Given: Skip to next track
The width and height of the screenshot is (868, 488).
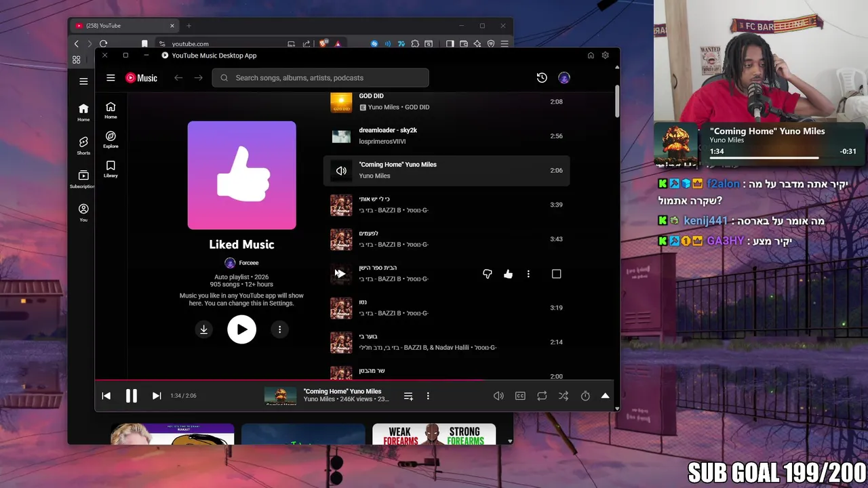Looking at the screenshot, I should tap(157, 396).
